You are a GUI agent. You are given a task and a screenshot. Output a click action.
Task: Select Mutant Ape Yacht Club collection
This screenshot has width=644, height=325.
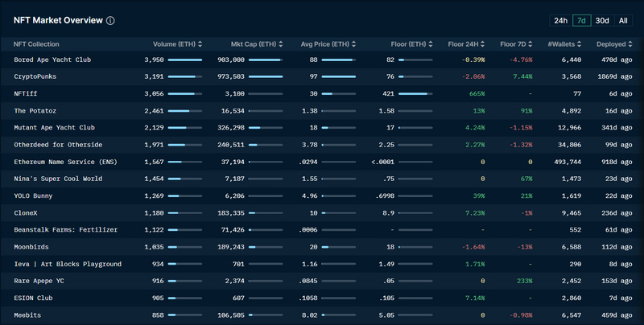[54, 127]
